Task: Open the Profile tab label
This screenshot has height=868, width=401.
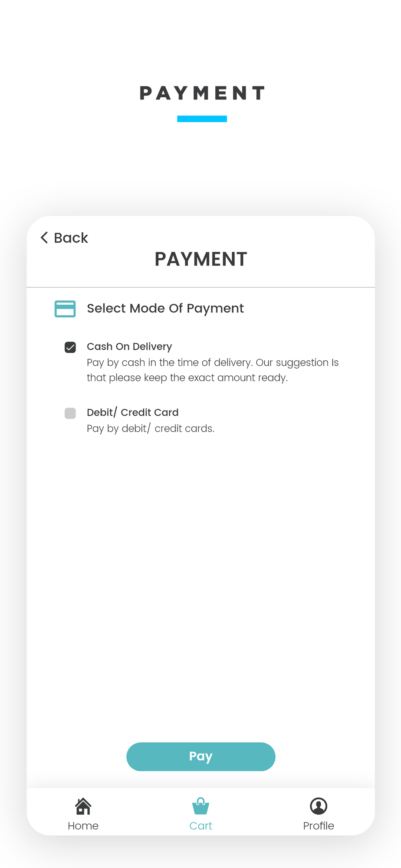Action: click(x=319, y=825)
